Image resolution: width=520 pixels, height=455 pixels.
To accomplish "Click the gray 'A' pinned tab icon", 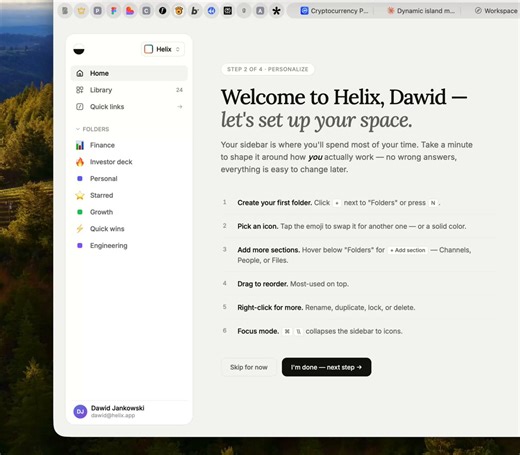I will (260, 11).
